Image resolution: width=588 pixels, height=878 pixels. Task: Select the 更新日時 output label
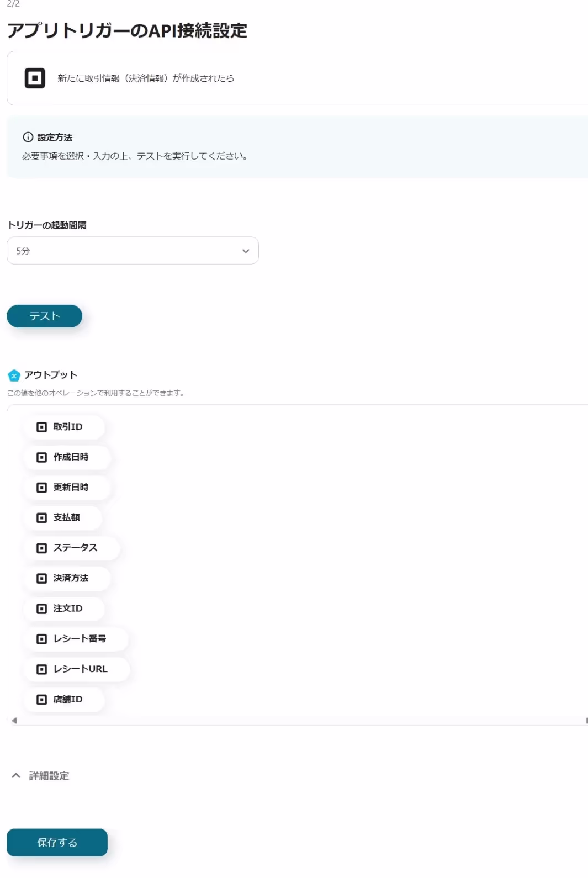pyautogui.click(x=71, y=488)
